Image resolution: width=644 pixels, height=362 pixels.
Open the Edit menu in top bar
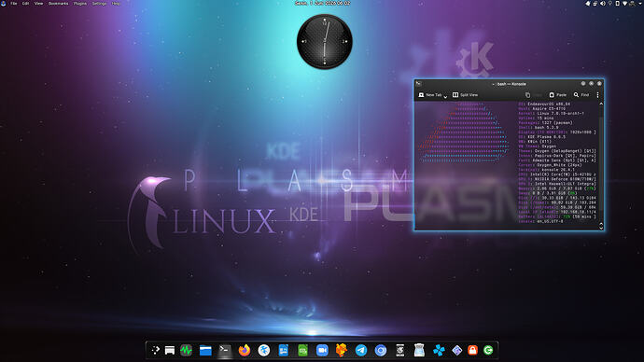25,4
